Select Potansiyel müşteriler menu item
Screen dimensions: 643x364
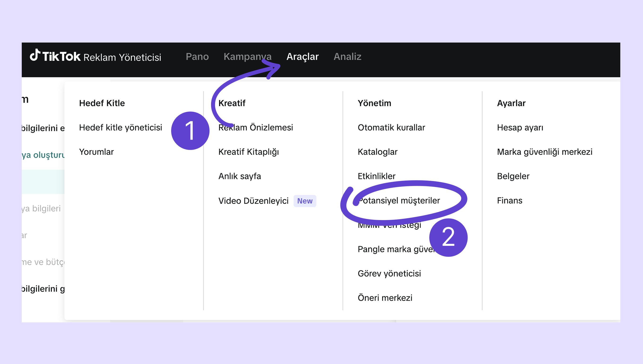(x=399, y=200)
